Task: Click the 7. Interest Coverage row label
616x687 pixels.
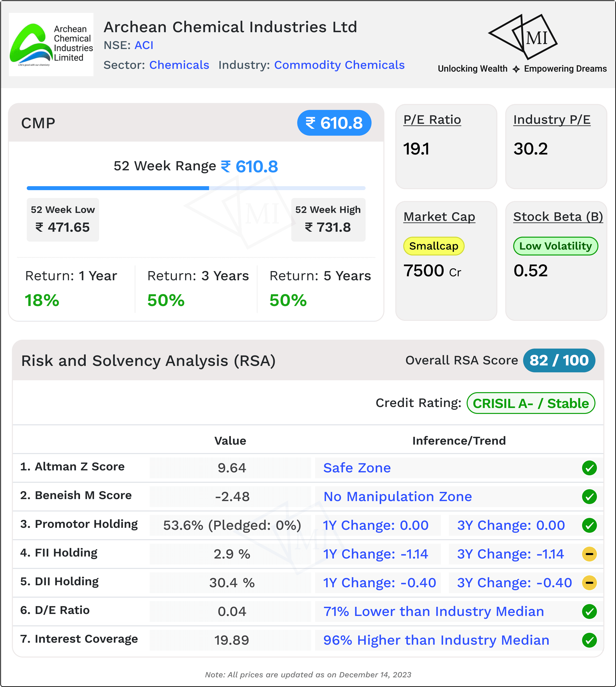Action: click(79, 639)
